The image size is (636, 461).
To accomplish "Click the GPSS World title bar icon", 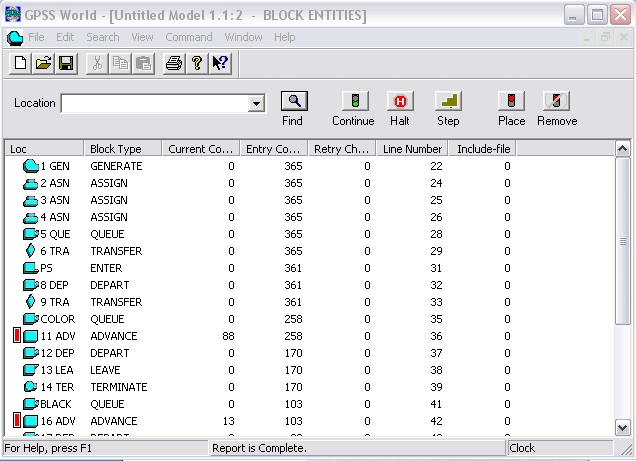I will 13,15.
